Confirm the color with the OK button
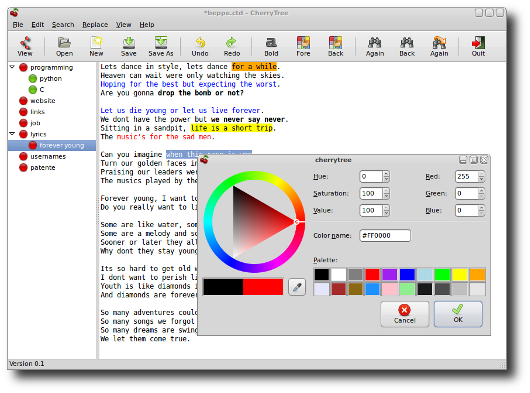Viewport: 530px width, 393px height. point(458,314)
